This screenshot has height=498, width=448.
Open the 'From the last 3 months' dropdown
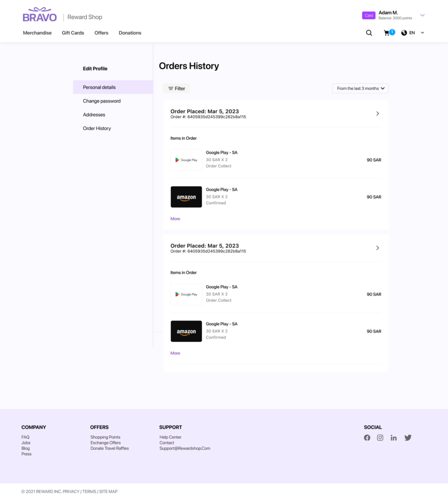click(x=360, y=89)
